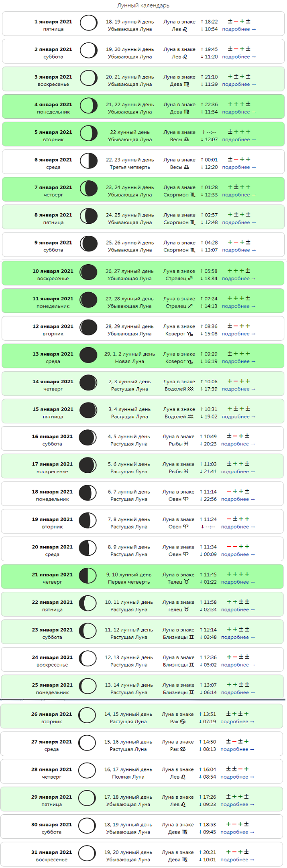The height and width of the screenshot is (868, 287).
Task: Click '29, 1, 2 лунный день' text
Action: tap(130, 354)
